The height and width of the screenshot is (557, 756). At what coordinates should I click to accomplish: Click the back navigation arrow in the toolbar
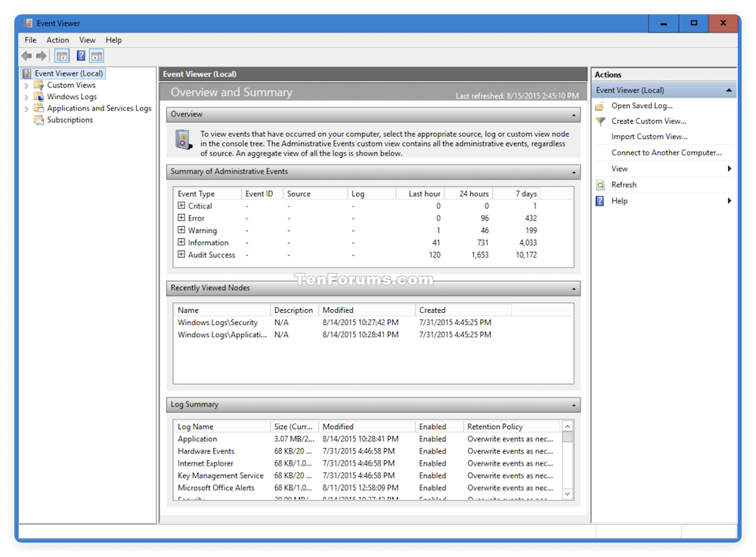click(x=26, y=55)
